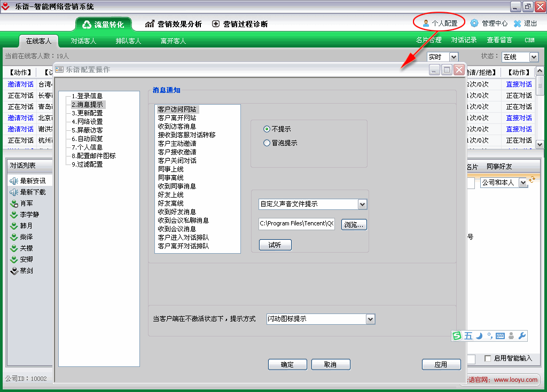The image size is (547, 392).
Task: Click 邀请对话 in the 台湾 row
Action: [x=21, y=84]
